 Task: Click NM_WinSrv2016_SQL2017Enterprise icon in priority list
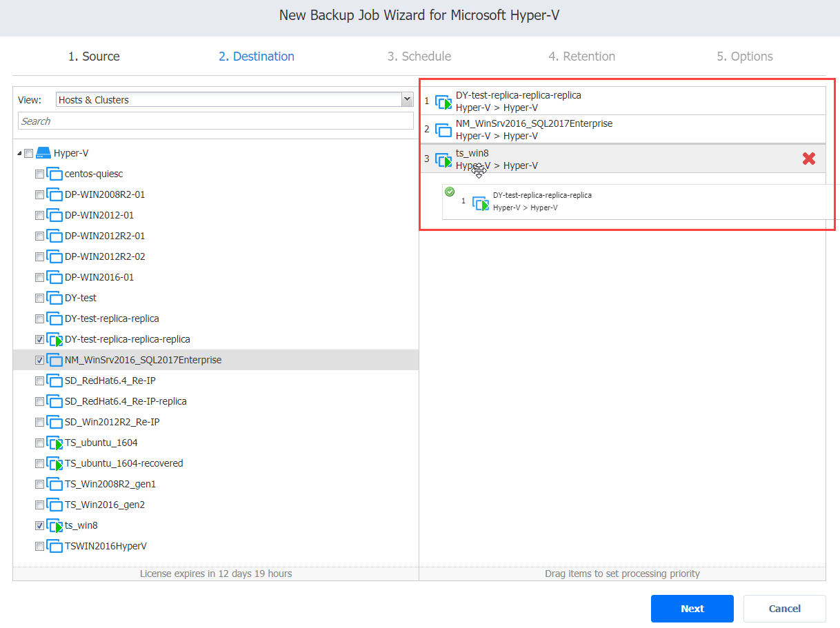click(x=443, y=129)
